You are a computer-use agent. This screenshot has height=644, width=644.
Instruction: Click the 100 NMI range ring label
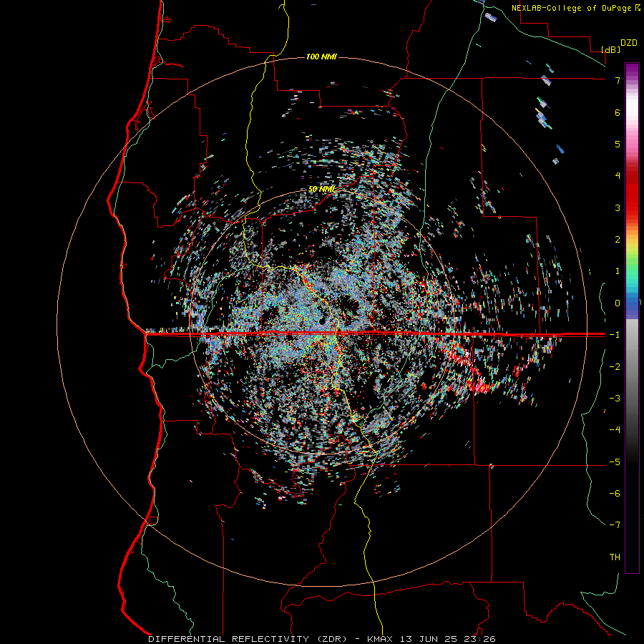click(x=321, y=57)
